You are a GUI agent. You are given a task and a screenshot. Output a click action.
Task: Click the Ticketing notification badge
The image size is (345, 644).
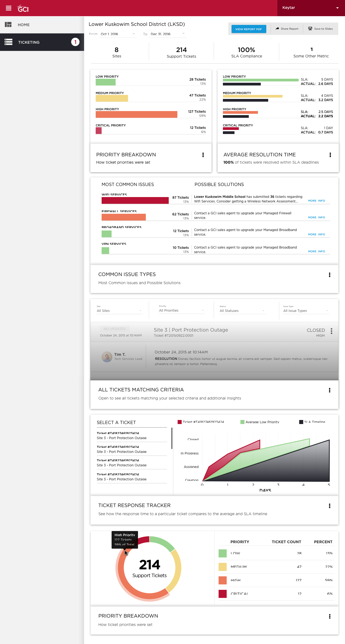[x=75, y=42]
